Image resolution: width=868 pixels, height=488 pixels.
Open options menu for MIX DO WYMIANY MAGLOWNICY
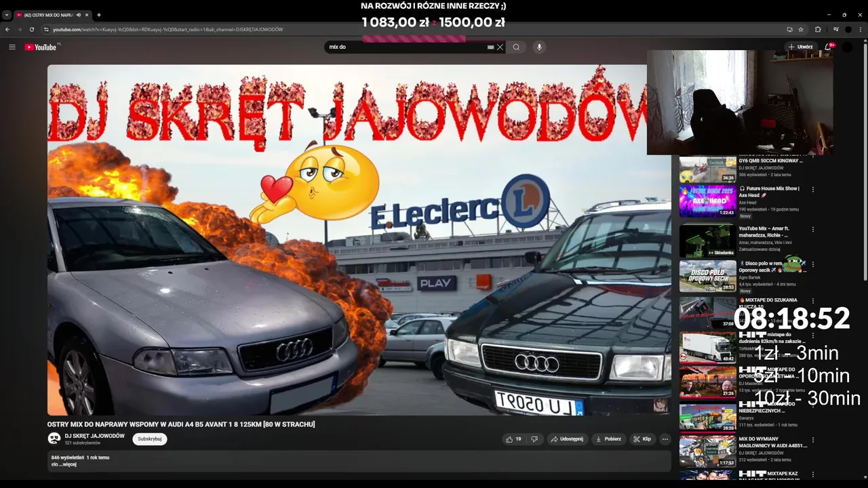(813, 440)
